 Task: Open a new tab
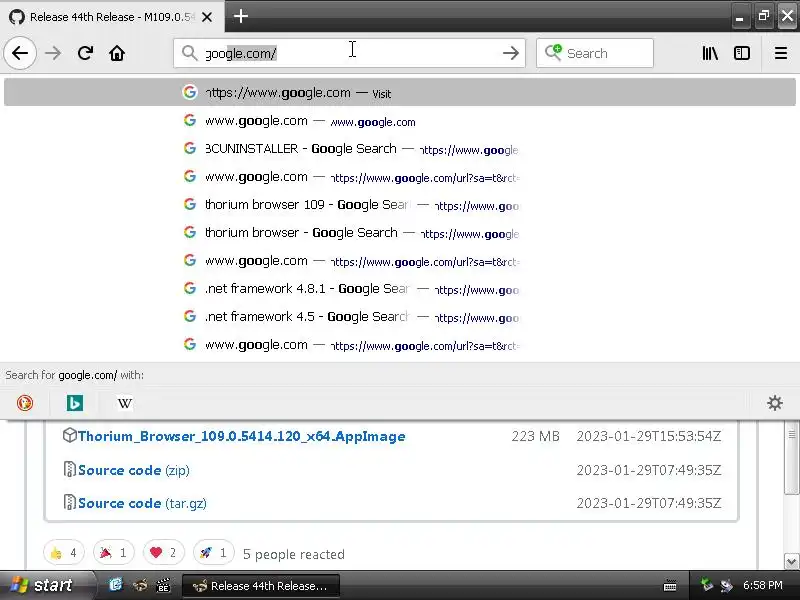[x=241, y=16]
